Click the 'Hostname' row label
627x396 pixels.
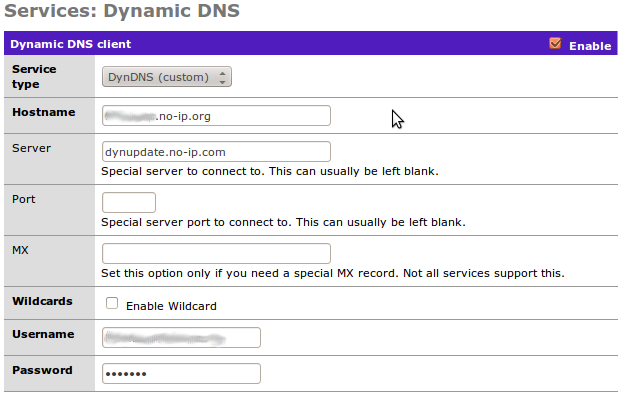coord(44,112)
